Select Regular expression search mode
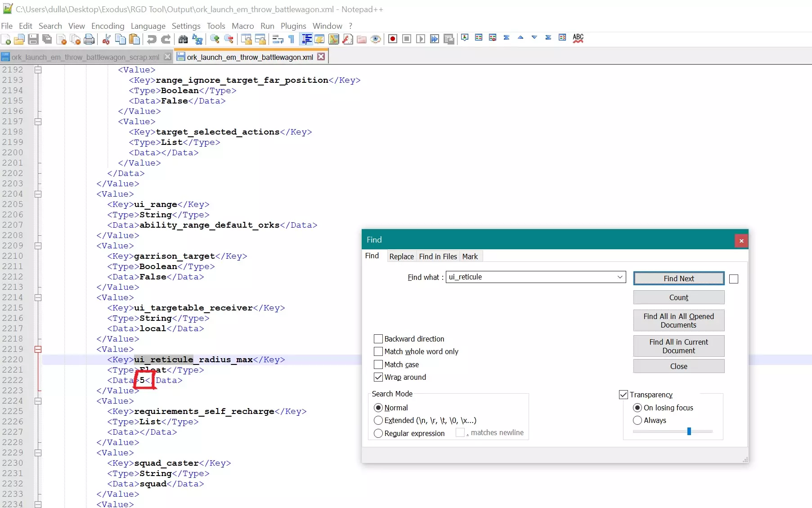 tap(378, 433)
